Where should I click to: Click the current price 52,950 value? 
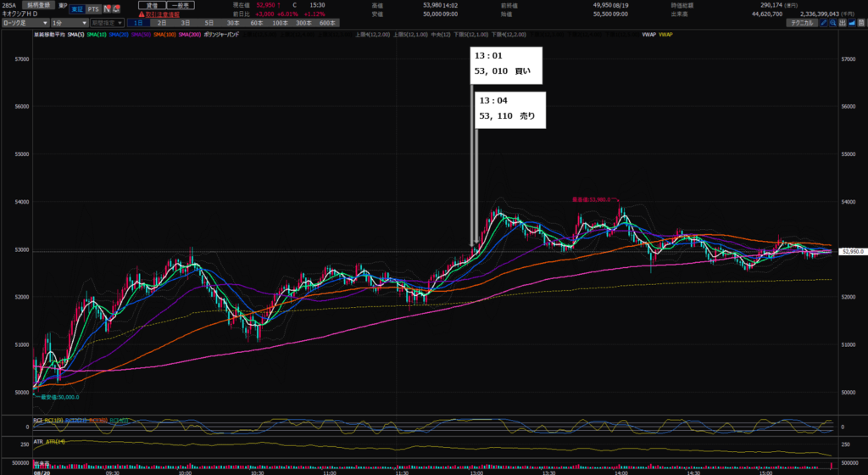click(x=265, y=5)
